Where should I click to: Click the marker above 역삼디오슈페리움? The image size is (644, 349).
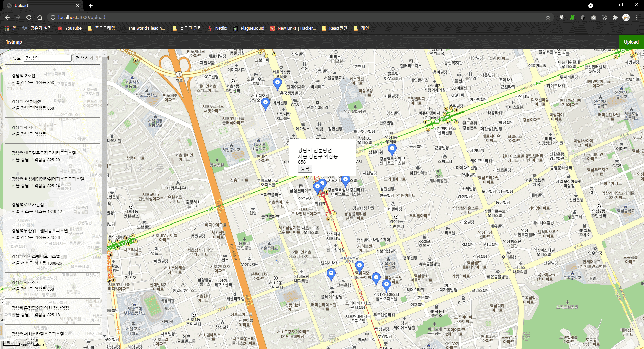click(359, 267)
